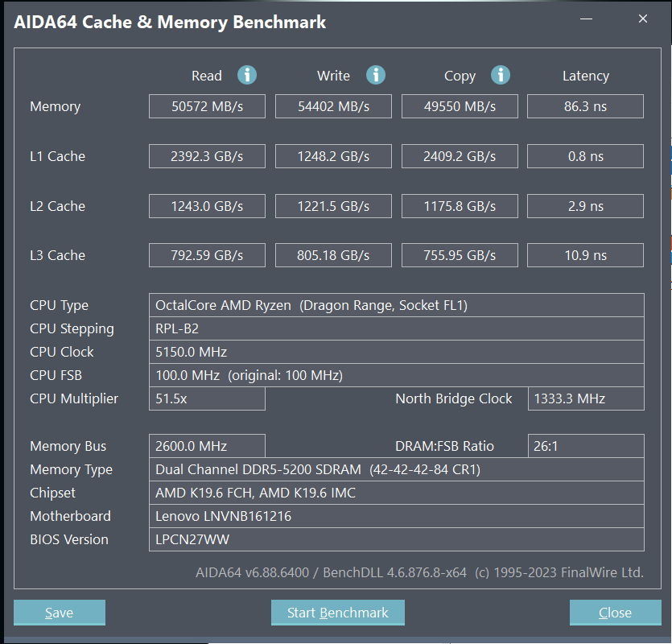This screenshot has width=672, height=644.
Task: Click the CPU Multiplier 51.5x field
Action: coord(207,398)
